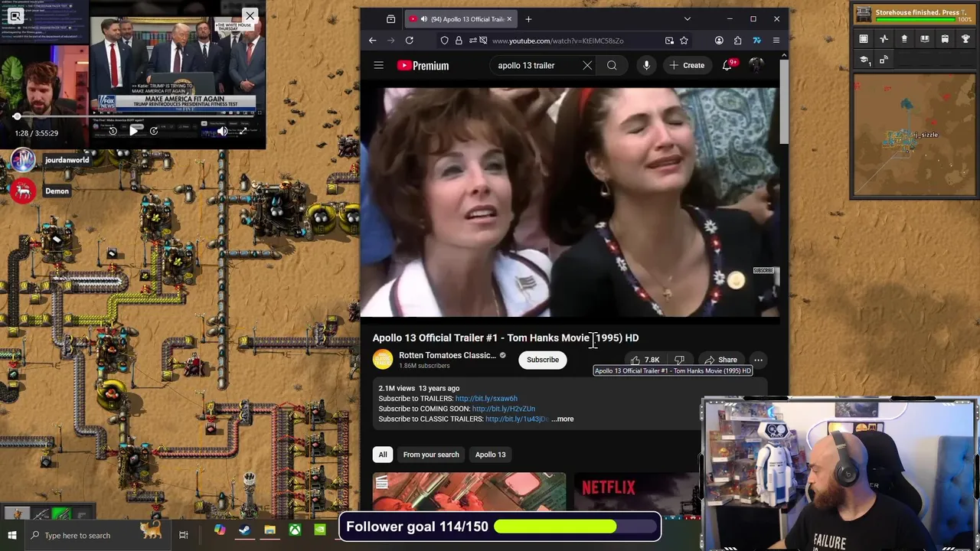Click the Factorio minimap
Image resolution: width=980 pixels, height=551 pixels.
click(x=913, y=135)
